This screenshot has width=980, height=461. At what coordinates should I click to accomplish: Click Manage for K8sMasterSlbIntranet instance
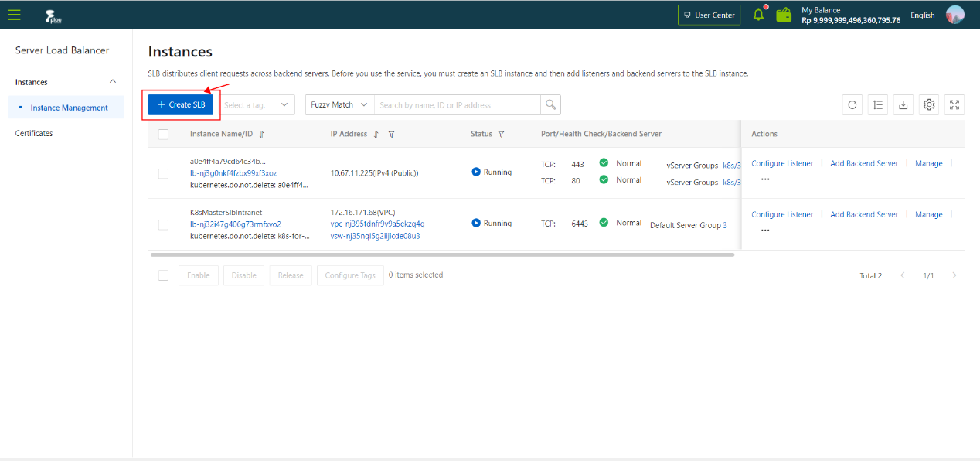pyautogui.click(x=929, y=214)
